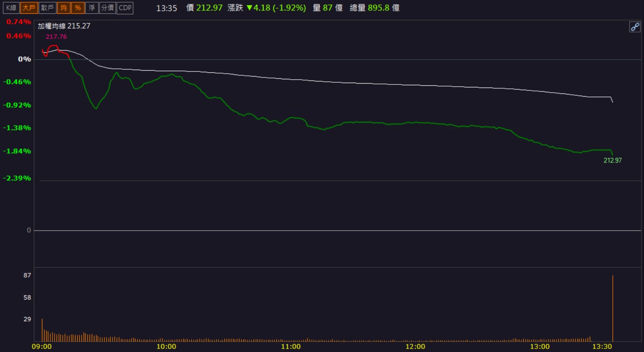Viewport: 644px width, 352px height.
Task: Click the 09:00 opening volume bar
Action: pos(42,330)
